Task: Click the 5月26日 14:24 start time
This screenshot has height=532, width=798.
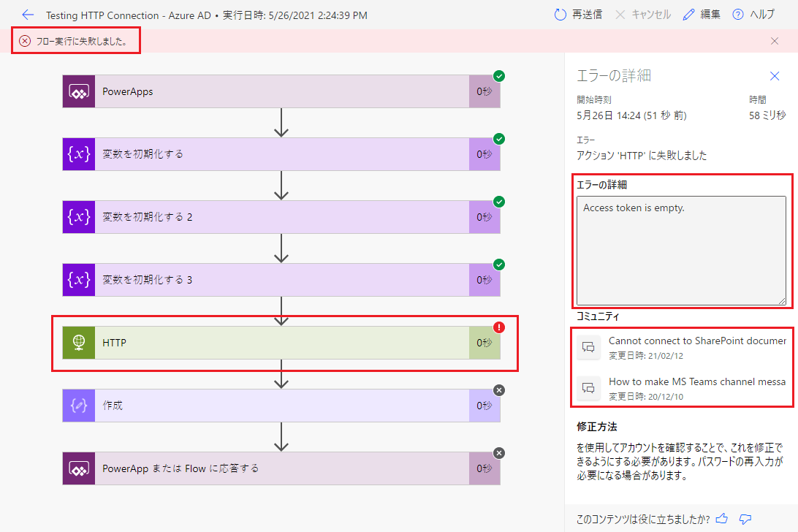Action: click(x=631, y=116)
